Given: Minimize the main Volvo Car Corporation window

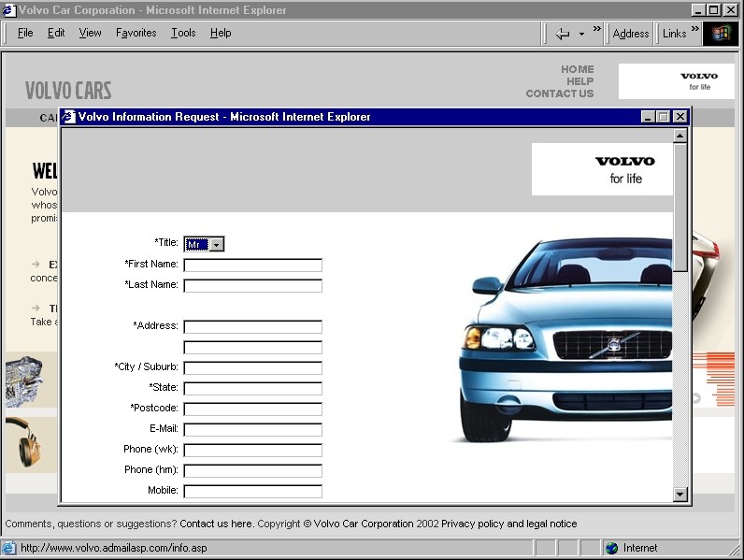Looking at the screenshot, I should [x=698, y=10].
